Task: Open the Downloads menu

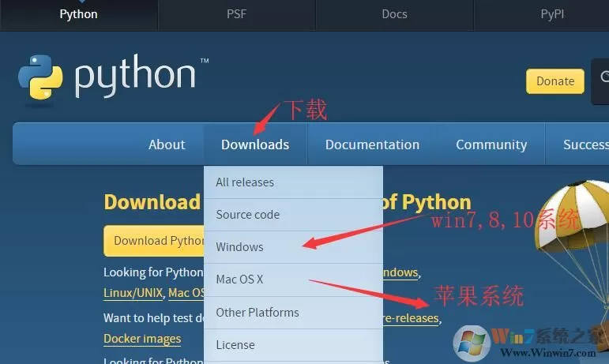Action: coord(255,144)
